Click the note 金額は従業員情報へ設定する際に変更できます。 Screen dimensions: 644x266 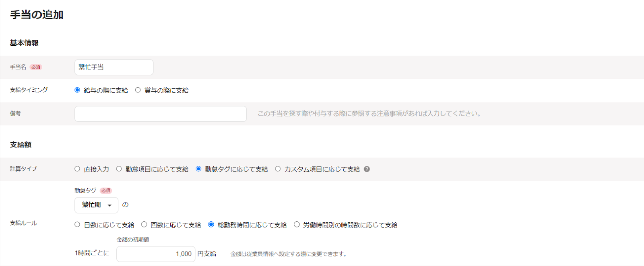pyautogui.click(x=289, y=254)
